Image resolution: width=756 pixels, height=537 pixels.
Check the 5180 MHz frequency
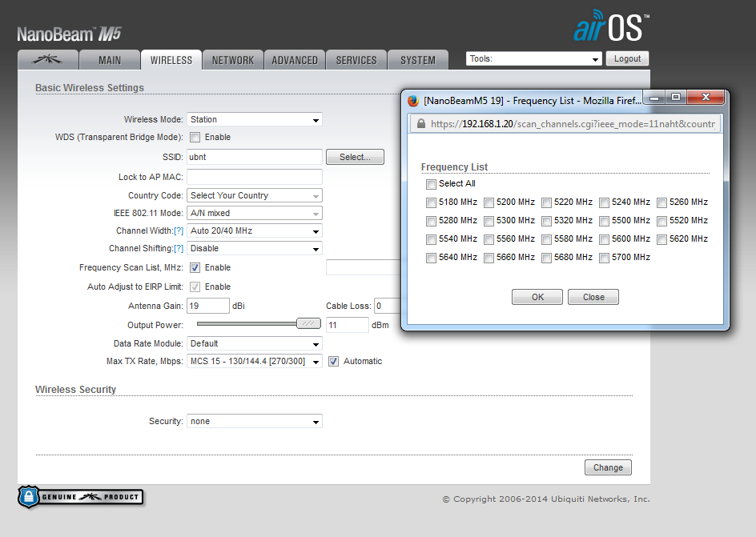pos(431,202)
